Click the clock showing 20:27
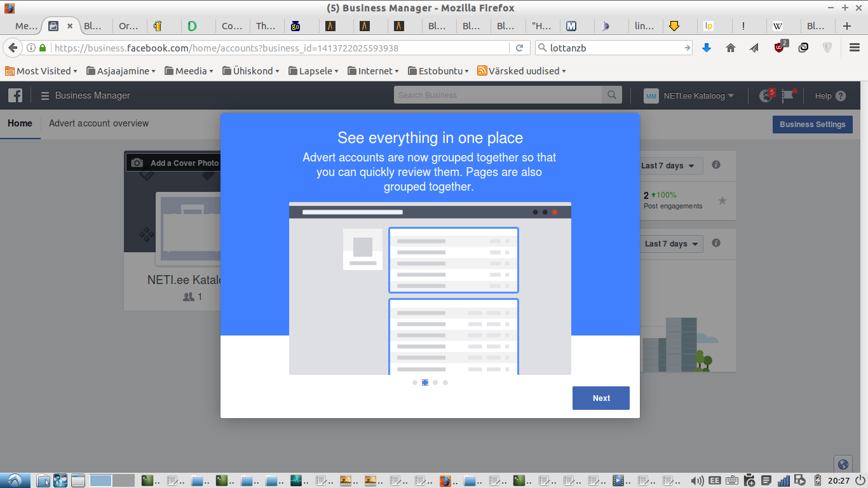Viewport: 868px width, 488px height. pos(839,481)
